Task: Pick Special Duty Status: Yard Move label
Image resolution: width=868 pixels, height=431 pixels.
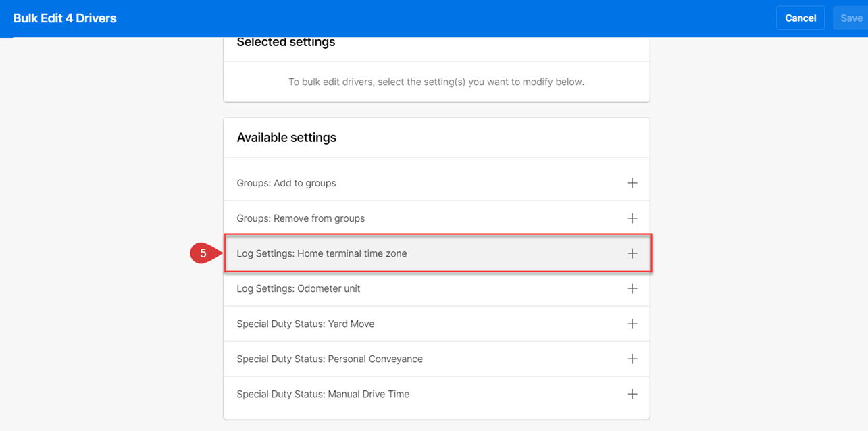Action: point(305,324)
